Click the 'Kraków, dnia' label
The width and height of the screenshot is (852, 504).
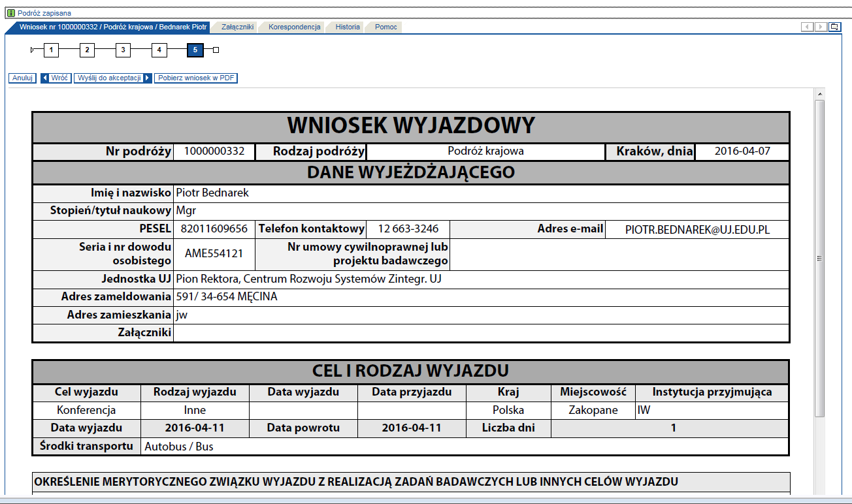[655, 151]
